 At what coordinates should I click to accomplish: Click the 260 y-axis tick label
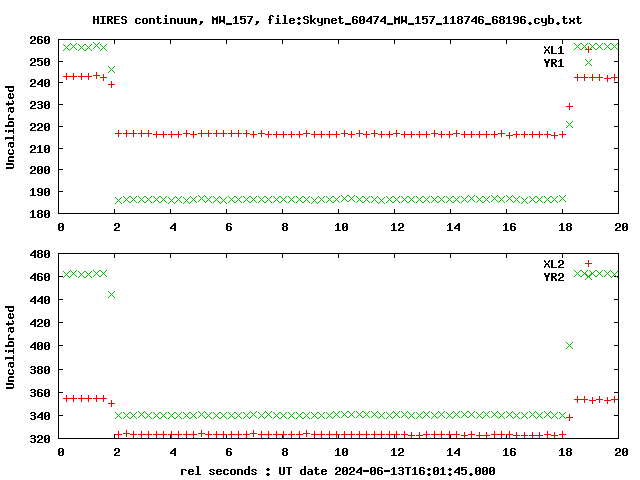point(40,40)
